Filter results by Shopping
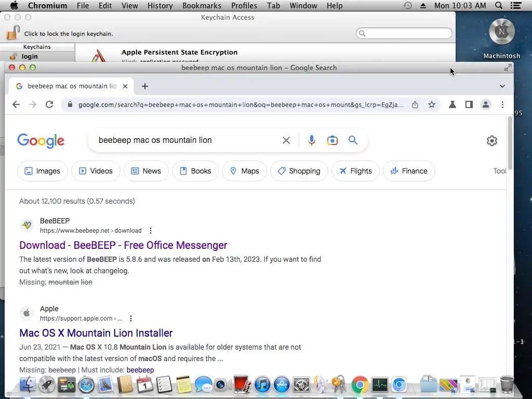 [x=299, y=171]
